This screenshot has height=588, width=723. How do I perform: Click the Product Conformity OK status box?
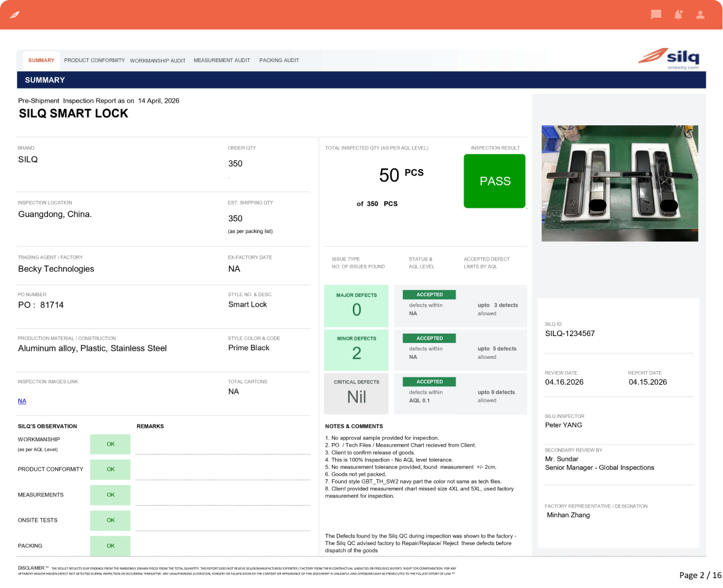(110, 469)
